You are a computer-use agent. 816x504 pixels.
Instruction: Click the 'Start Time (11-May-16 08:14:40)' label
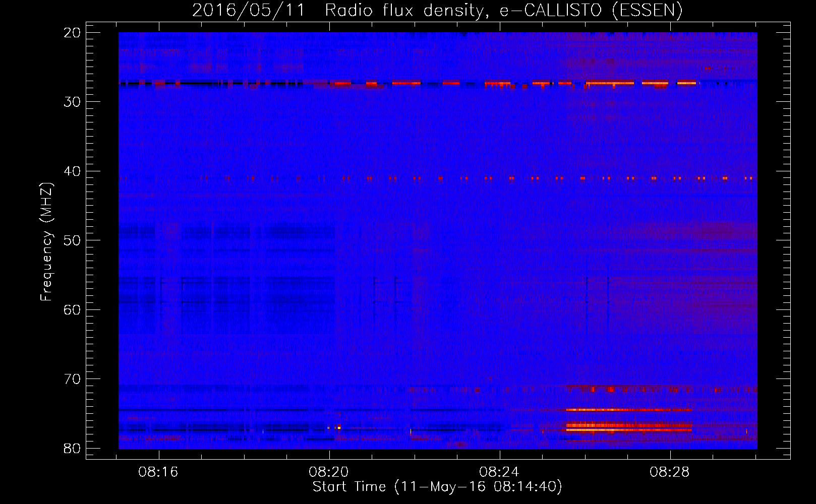click(437, 487)
